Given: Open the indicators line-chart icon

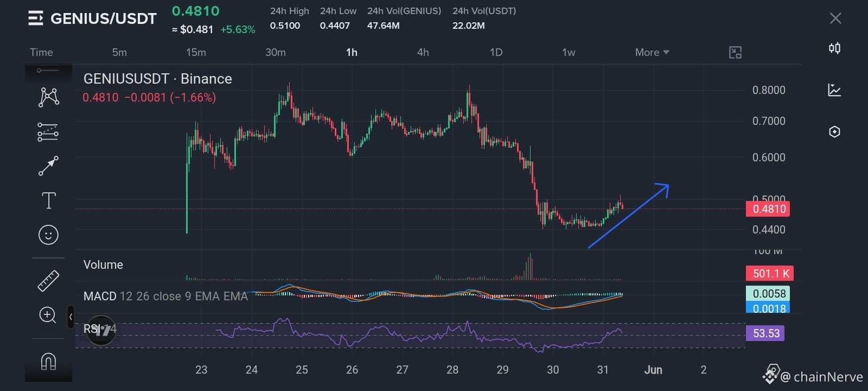Looking at the screenshot, I should point(834,90).
